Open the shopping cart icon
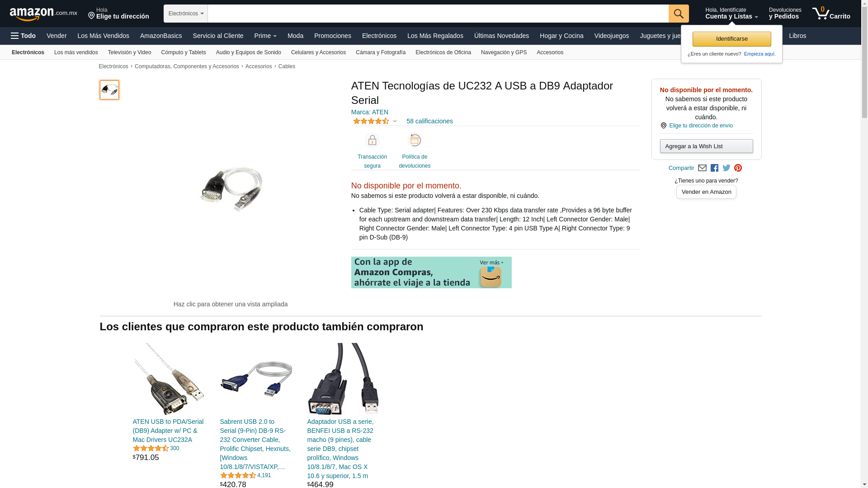Image resolution: width=868 pixels, height=488 pixels. 831,14
